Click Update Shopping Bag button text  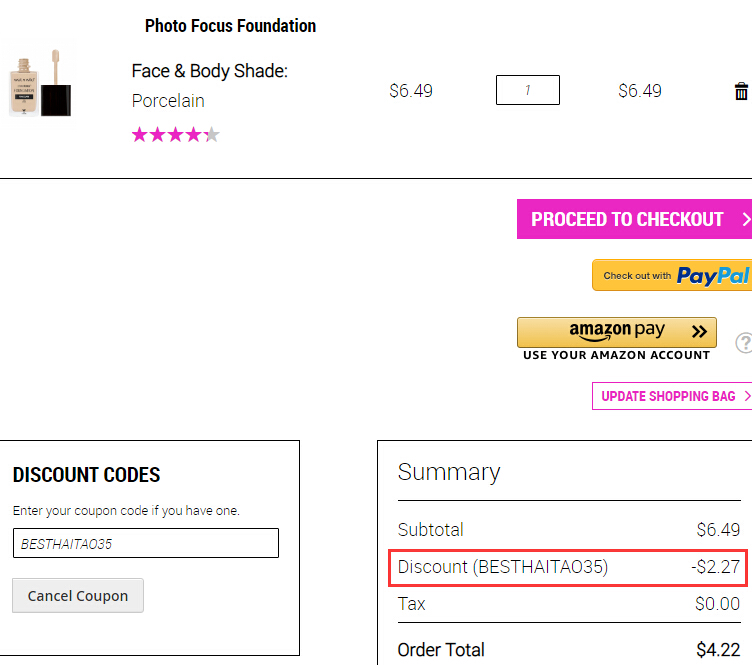pos(668,396)
